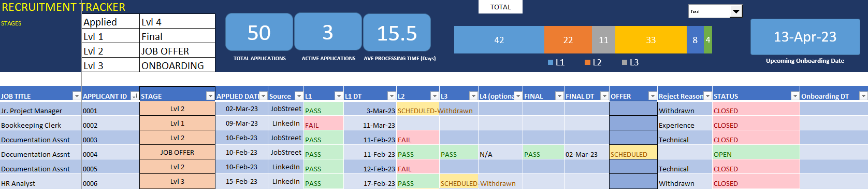Viewport: 868px width, 189px height.
Task: Select the FINAL DT cell 02-Mar-23
Action: point(586,152)
